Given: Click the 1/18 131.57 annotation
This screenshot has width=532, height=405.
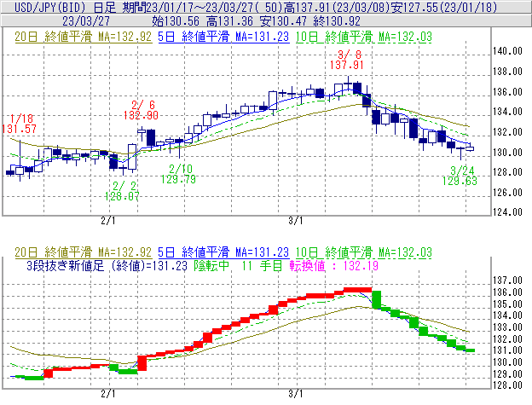Looking at the screenshot, I should point(19,124).
